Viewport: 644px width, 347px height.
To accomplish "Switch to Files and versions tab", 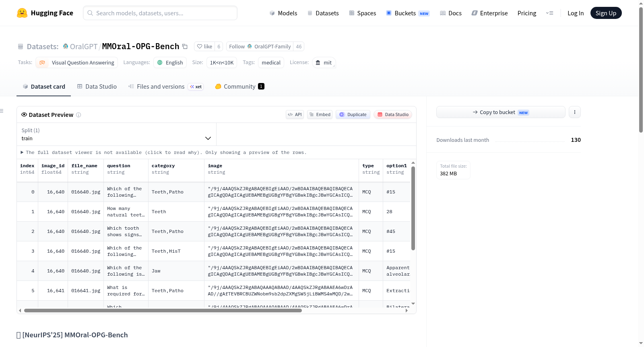I will coord(166,87).
